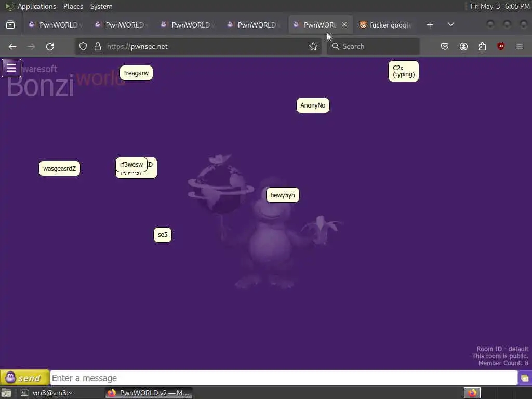The width and height of the screenshot is (532, 399).
Task: Click the Enter a message field
Action: click(284, 378)
